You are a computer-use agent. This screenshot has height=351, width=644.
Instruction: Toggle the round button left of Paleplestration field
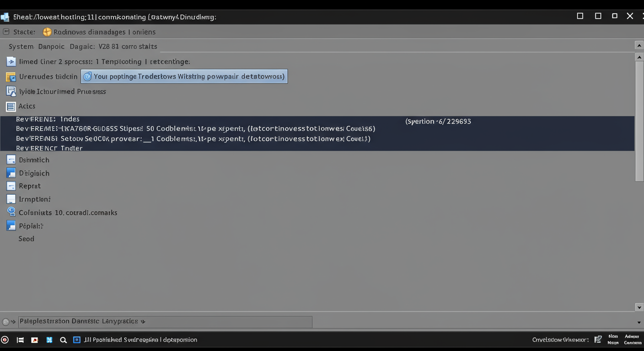6,322
